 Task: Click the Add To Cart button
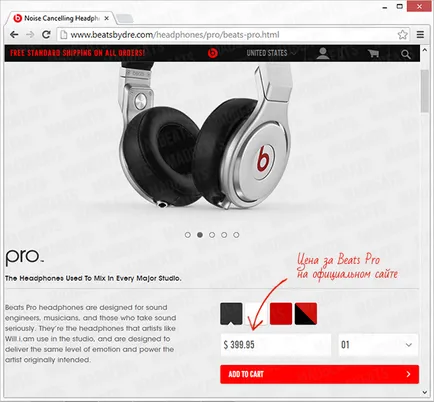pos(319,374)
